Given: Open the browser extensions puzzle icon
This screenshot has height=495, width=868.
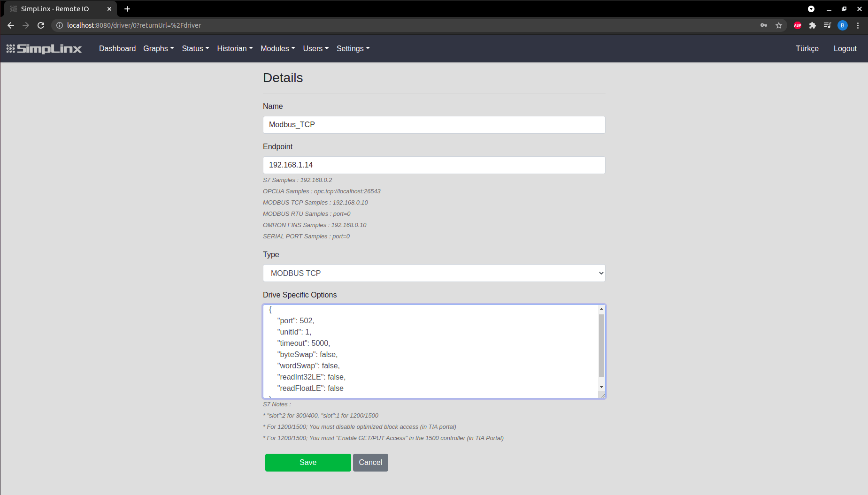Looking at the screenshot, I should point(812,25).
